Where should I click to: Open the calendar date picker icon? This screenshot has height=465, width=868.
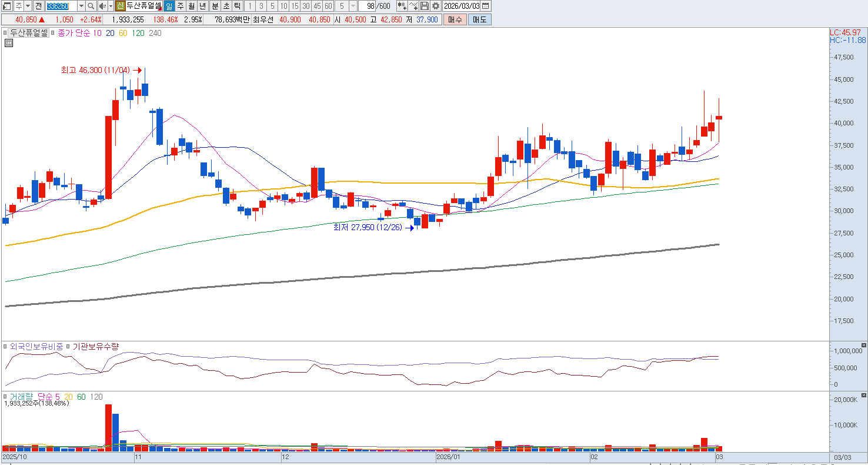485,6
